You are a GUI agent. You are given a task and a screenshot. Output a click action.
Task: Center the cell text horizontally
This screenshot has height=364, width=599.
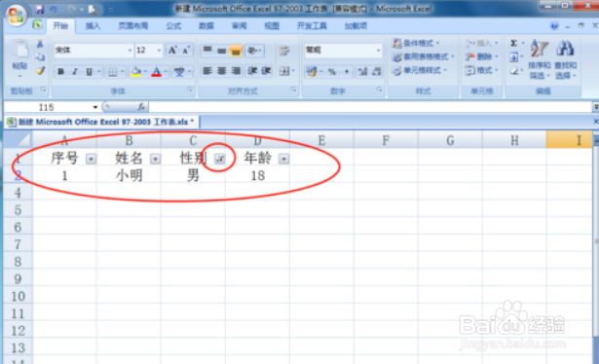(221, 71)
